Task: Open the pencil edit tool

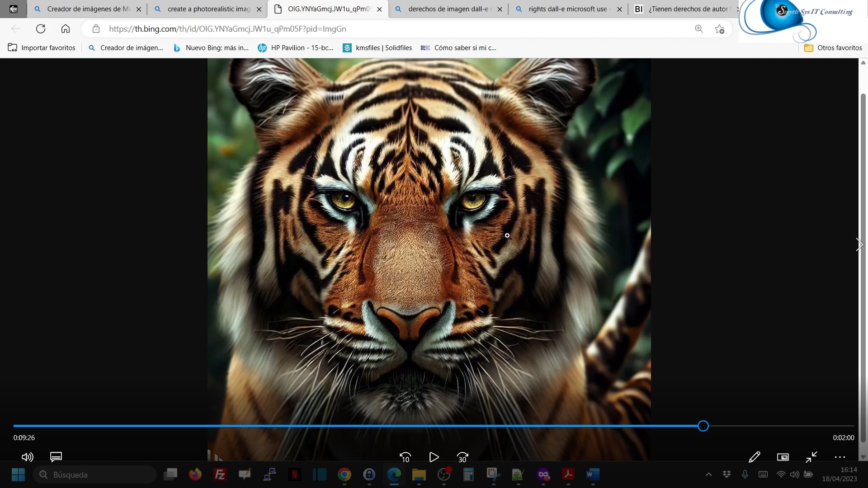Action: pos(754,457)
